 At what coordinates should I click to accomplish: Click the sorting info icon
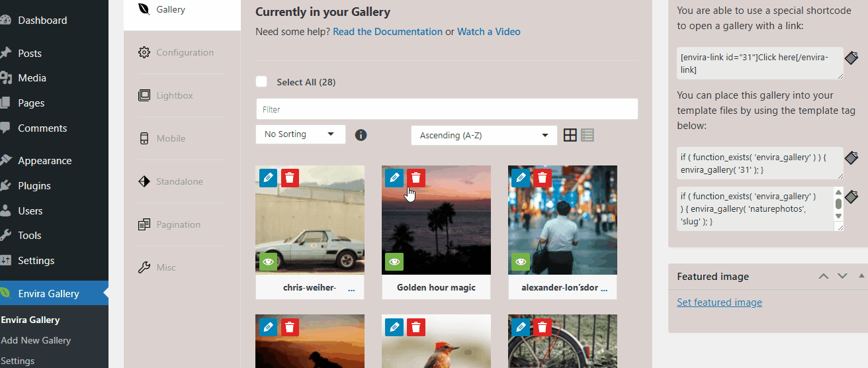(361, 135)
